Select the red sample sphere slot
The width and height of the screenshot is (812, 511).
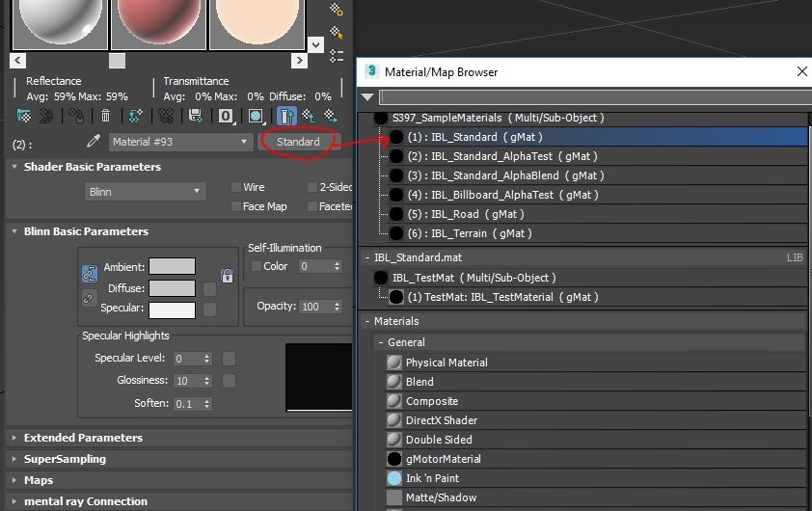pyautogui.click(x=158, y=25)
